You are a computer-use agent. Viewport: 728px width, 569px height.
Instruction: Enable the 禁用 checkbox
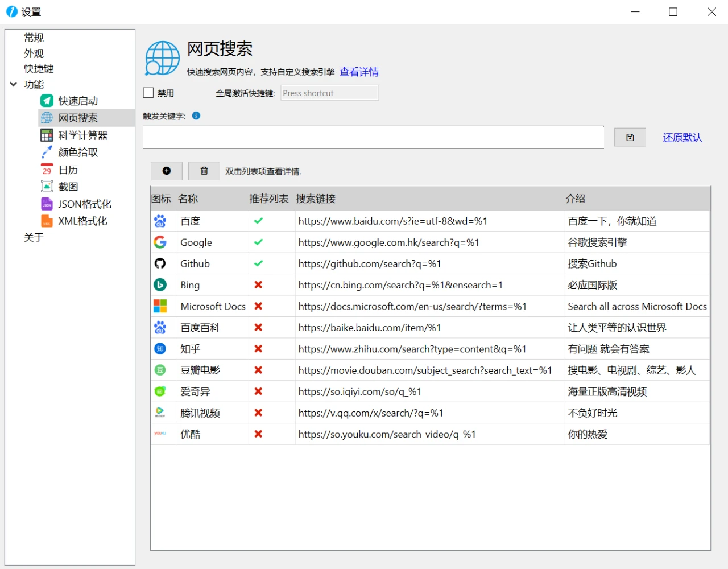(x=148, y=93)
